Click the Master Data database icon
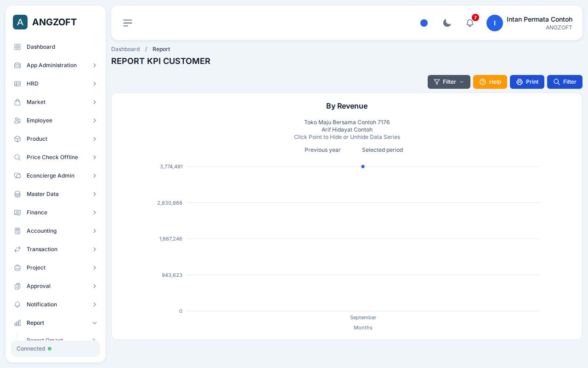 coord(17,194)
